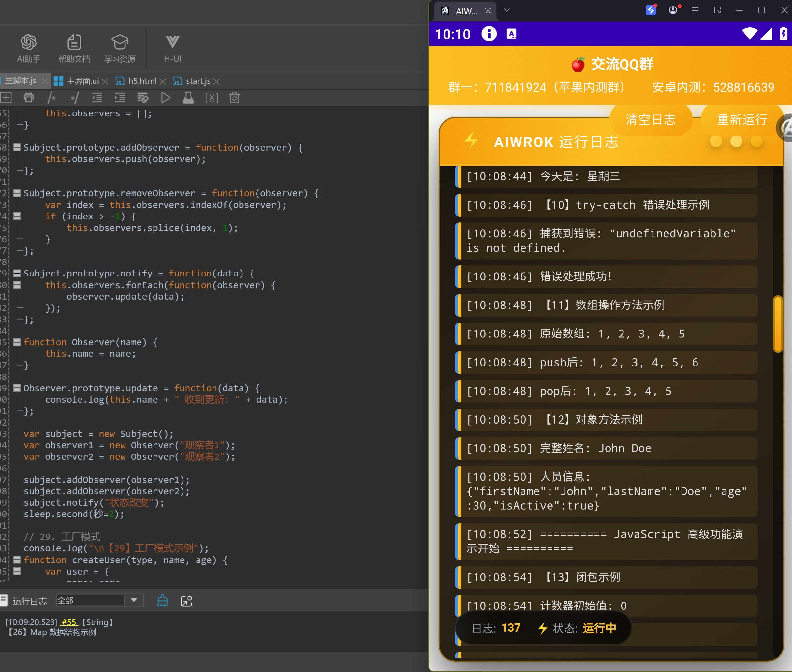792x672 pixels.
Task: Click the format code icon
Action: (143, 98)
